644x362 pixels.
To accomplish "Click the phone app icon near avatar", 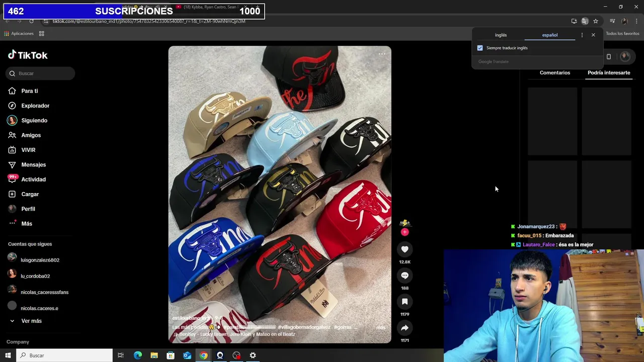I will pyautogui.click(x=609, y=57).
